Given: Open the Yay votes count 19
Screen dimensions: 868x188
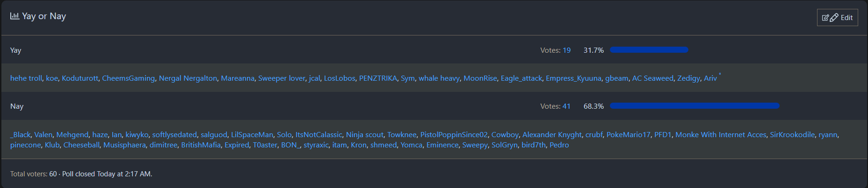Looking at the screenshot, I should coord(566,50).
